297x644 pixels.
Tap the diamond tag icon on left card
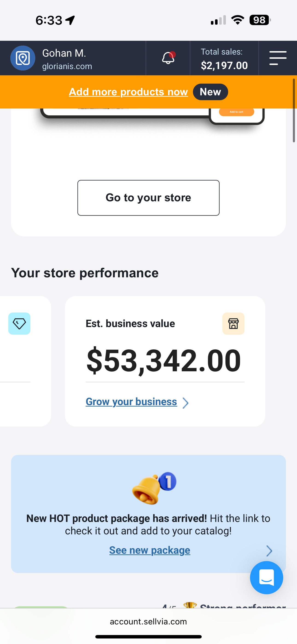[x=19, y=324]
